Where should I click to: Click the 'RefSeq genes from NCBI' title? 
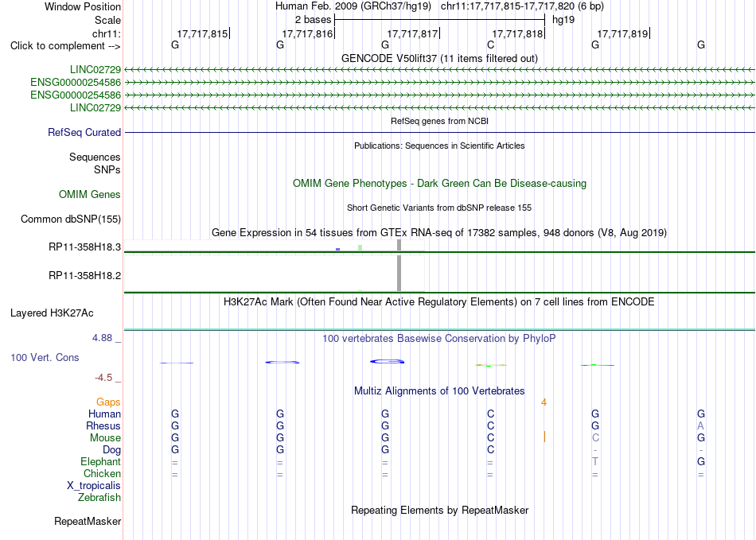click(439, 121)
